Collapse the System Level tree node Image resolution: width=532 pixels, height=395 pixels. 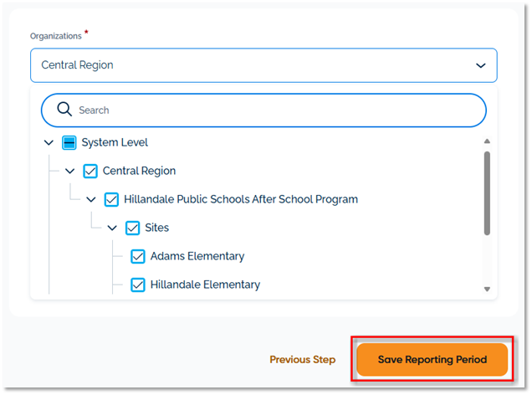(x=49, y=142)
